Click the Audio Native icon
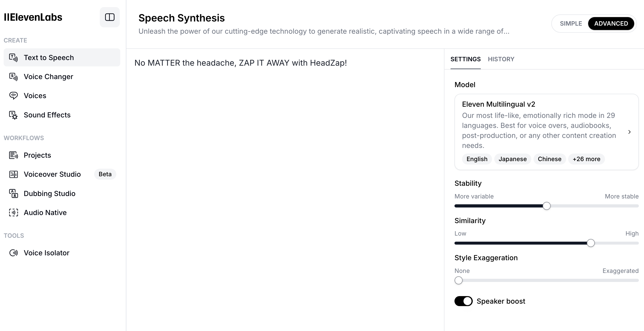The width and height of the screenshot is (644, 331). 13,212
